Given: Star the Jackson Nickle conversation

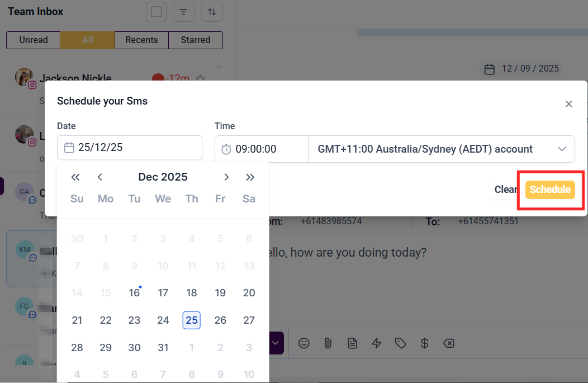Looking at the screenshot, I should (201, 79).
